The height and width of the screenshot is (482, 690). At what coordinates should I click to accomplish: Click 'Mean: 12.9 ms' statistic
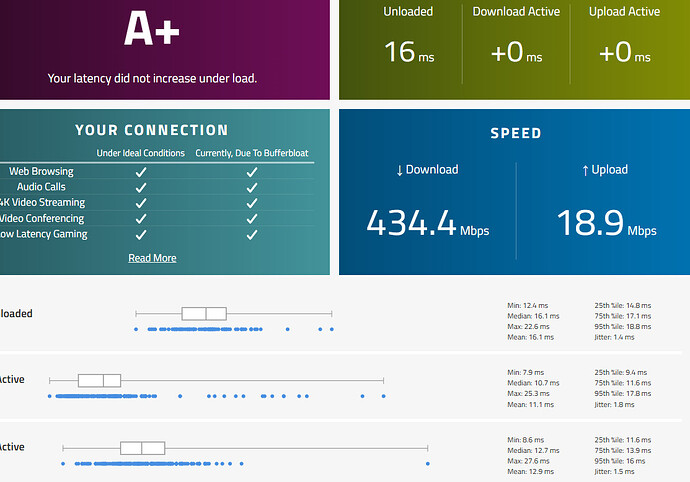coord(530,471)
